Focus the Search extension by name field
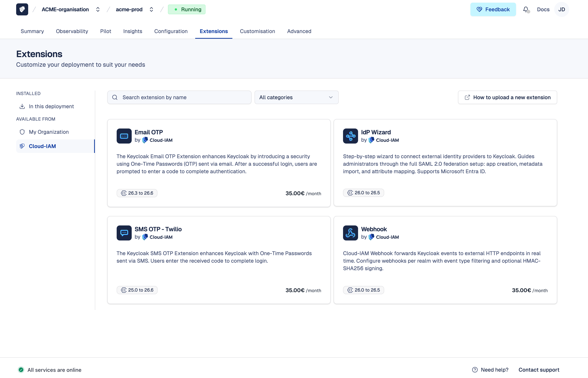Viewport: 588px width, 378px height. click(x=179, y=98)
